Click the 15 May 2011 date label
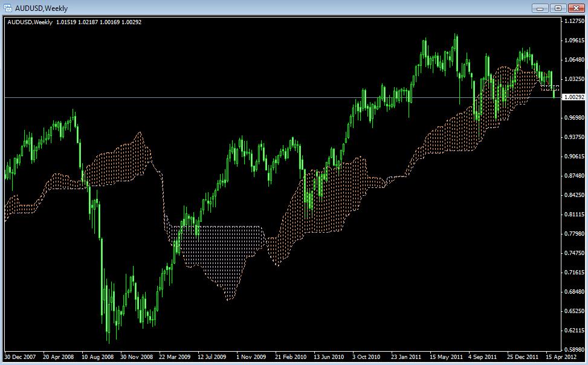Image resolution: width=588 pixels, height=365 pixels. point(446,357)
